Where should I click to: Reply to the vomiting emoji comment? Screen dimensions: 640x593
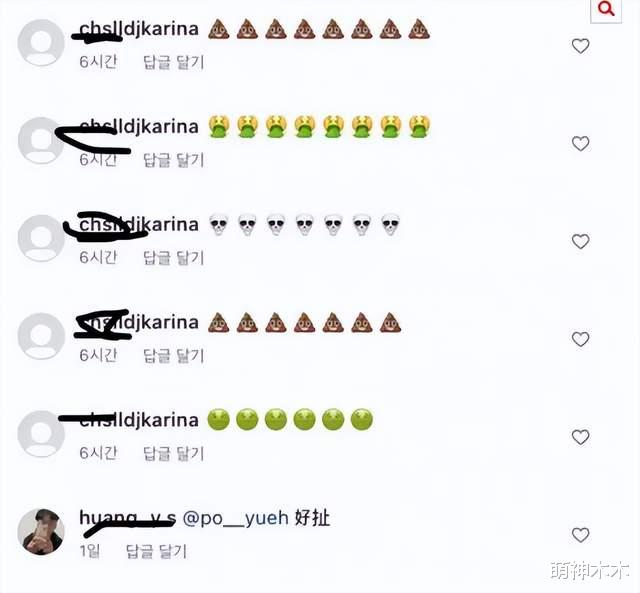click(173, 160)
